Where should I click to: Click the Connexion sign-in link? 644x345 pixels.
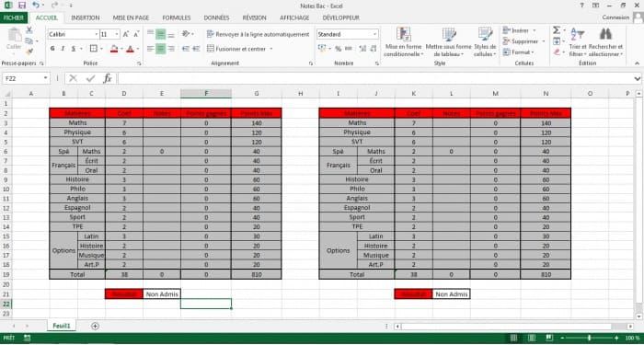point(615,17)
